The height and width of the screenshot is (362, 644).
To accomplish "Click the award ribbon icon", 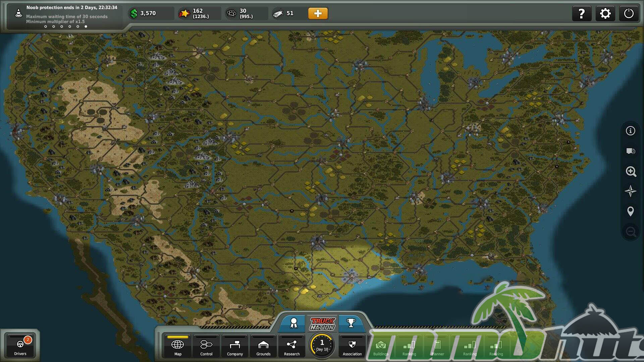I will [x=293, y=323].
